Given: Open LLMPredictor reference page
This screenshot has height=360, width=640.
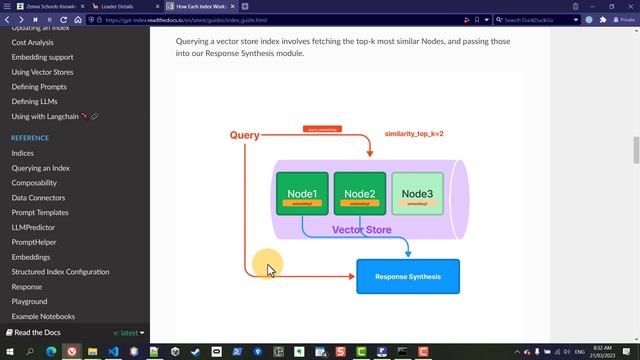Looking at the screenshot, I should click(33, 227).
